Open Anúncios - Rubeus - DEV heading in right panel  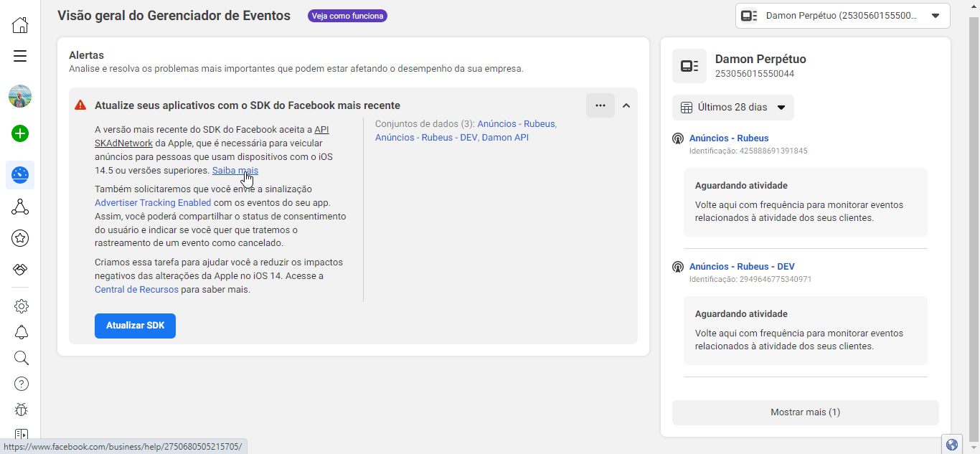pyautogui.click(x=742, y=267)
